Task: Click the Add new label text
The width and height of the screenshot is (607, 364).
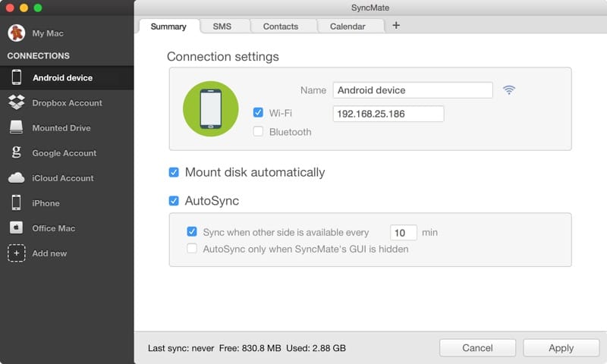Action: tap(49, 253)
